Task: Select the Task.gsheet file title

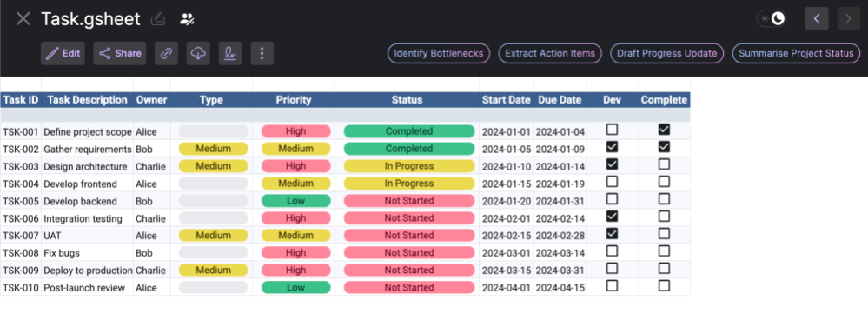Action: 90,19
